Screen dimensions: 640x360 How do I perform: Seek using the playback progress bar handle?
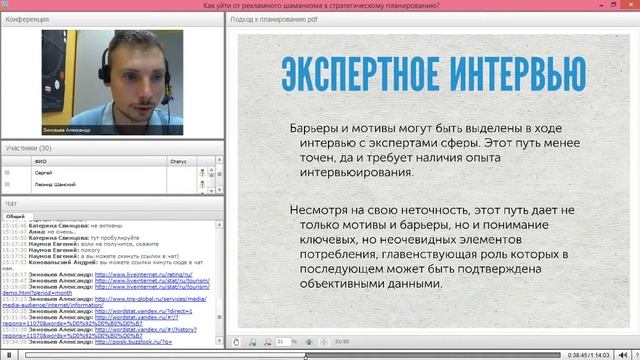pos(306,356)
